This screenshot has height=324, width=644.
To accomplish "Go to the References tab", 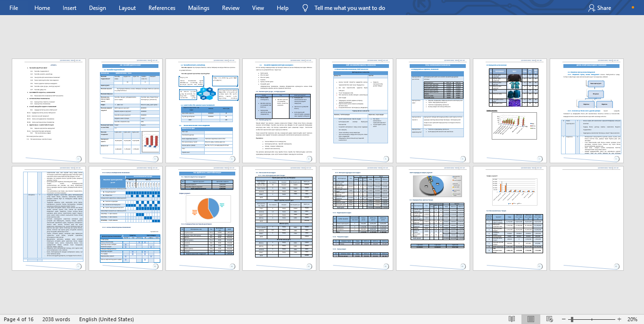I will click(x=162, y=8).
